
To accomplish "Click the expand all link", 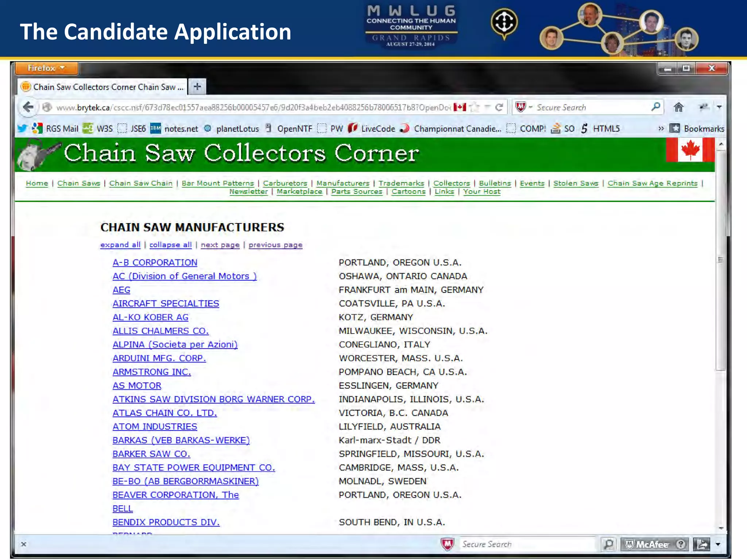I will (120, 245).
